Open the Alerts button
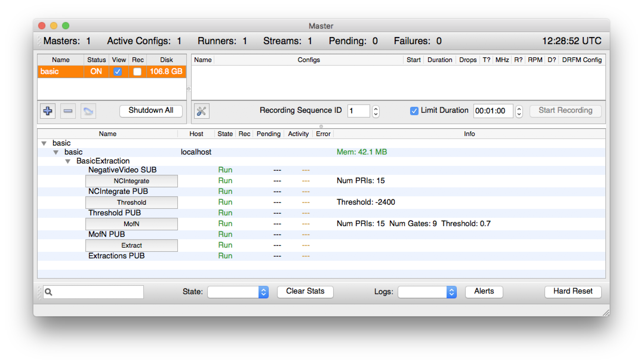Screen dimensions: 643x364 point(484,291)
